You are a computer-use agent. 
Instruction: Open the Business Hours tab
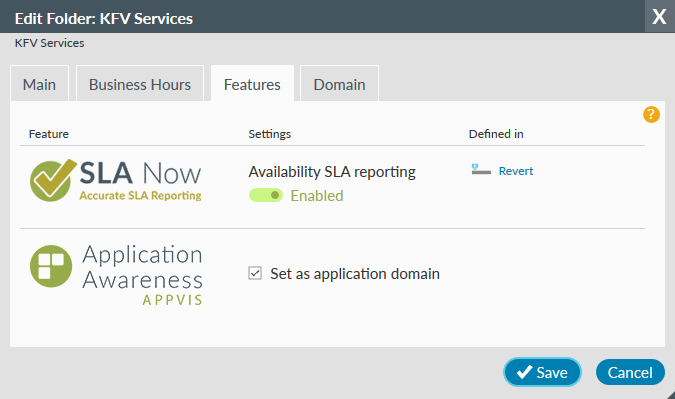(140, 84)
